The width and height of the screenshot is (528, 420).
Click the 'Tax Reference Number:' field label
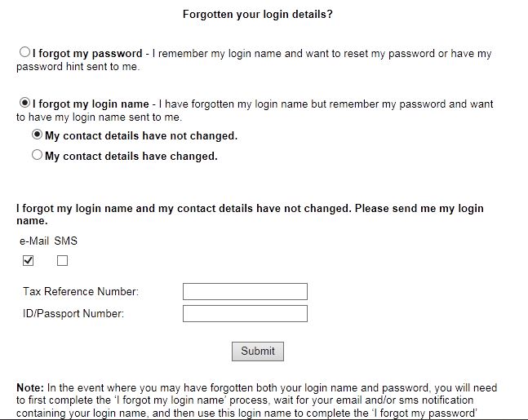(81, 292)
